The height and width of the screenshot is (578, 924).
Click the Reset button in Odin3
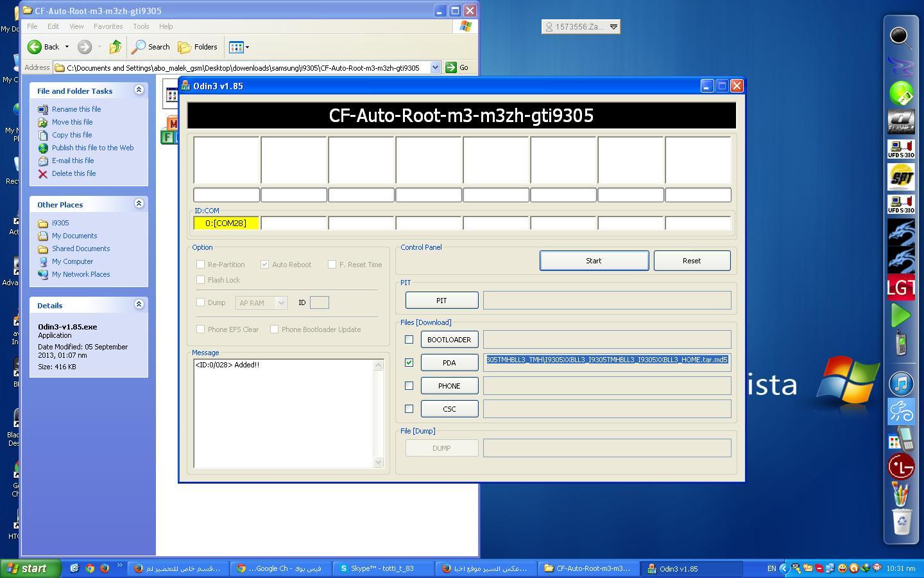(x=692, y=261)
